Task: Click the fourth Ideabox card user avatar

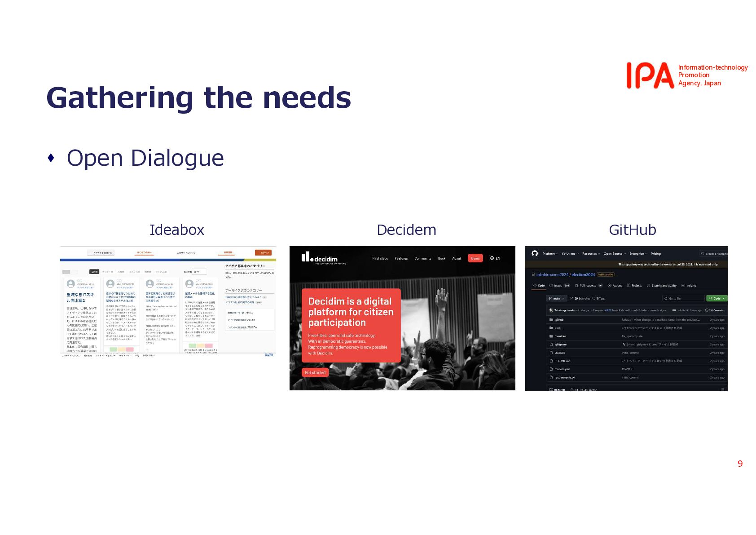Action: (189, 284)
